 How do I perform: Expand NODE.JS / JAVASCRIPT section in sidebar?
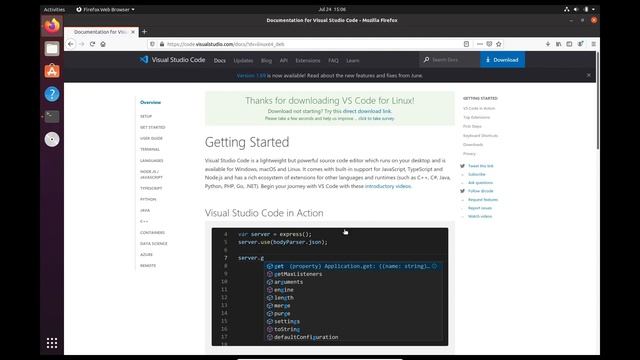click(x=151, y=174)
